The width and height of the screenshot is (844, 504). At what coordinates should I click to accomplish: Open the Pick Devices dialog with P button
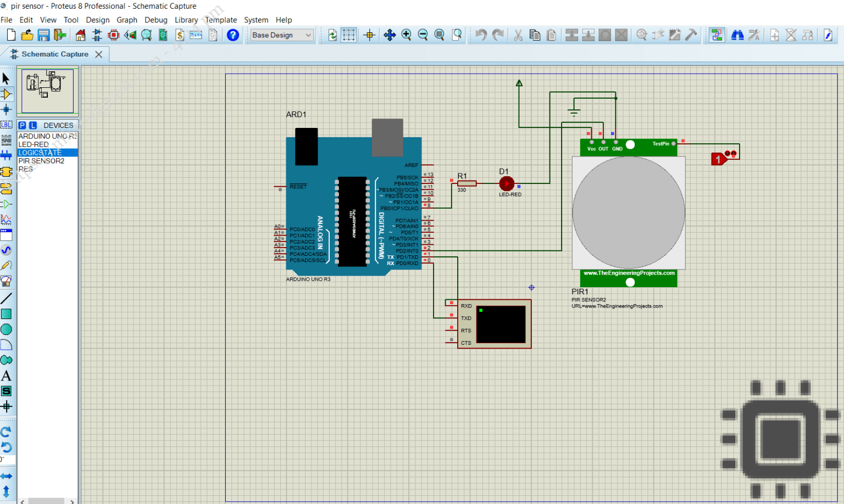[x=22, y=125]
